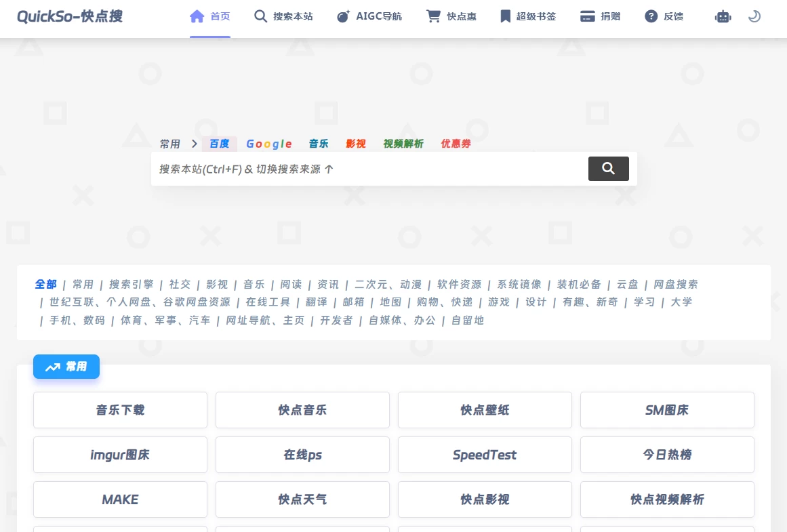Select the home icon beside 首页

[x=197, y=15]
